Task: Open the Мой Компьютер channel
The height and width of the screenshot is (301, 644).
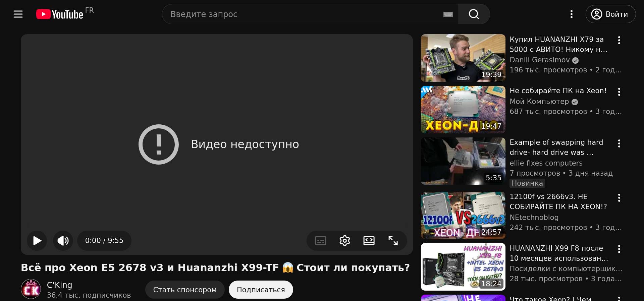Action: coord(539,102)
